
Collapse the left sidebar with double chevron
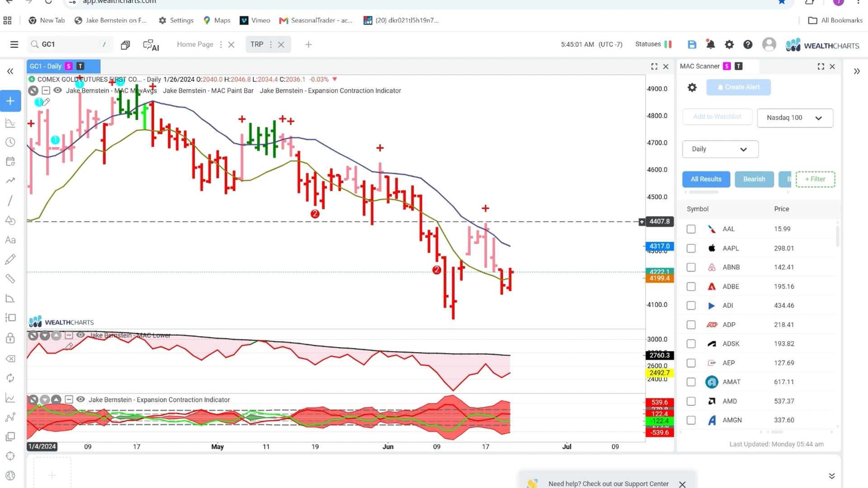(x=10, y=71)
